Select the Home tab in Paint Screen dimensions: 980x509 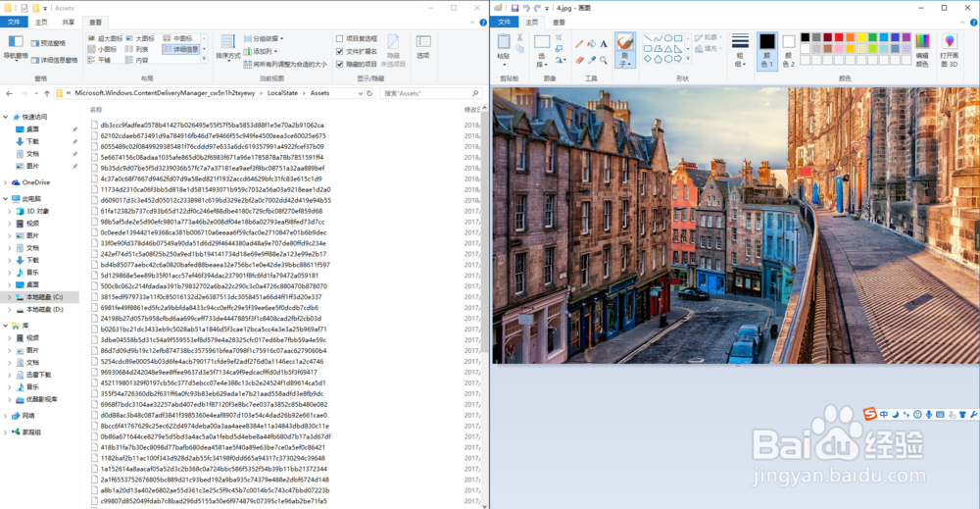pos(531,22)
